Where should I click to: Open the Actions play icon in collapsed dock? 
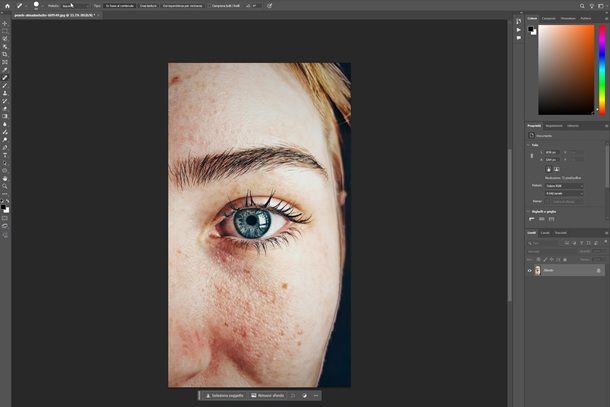coord(519,30)
